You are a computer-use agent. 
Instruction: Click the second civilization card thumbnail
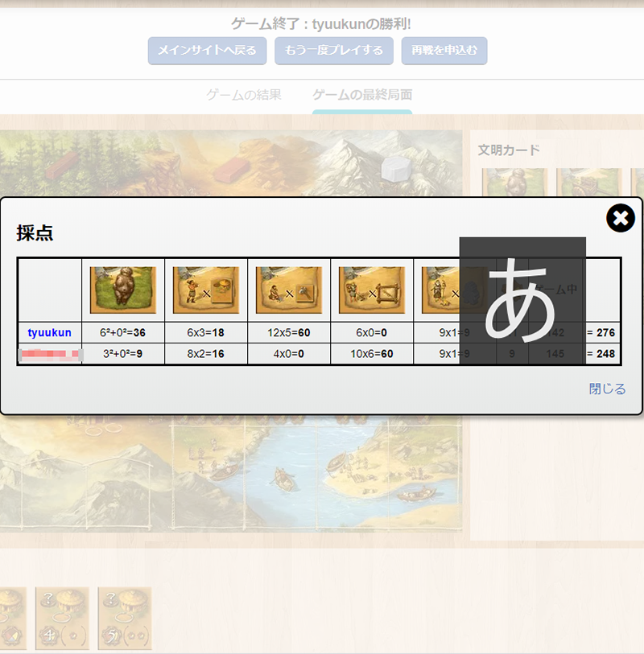[589, 183]
